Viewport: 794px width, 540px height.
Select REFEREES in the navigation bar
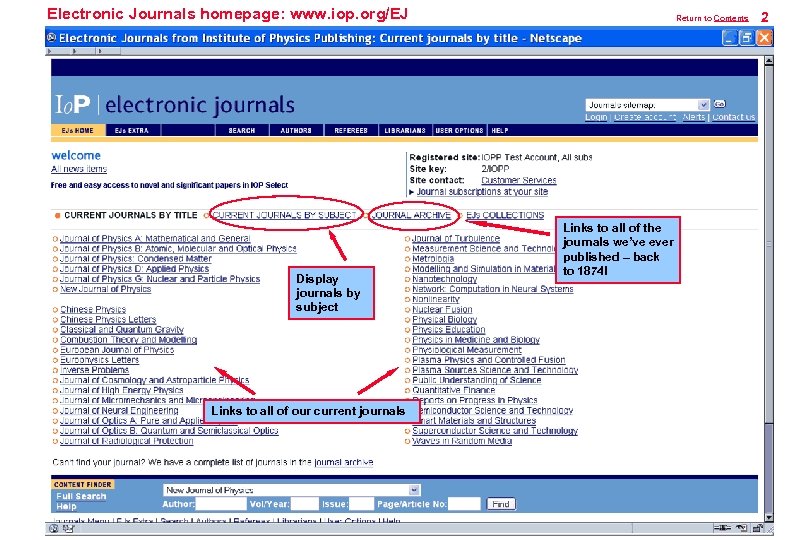[x=351, y=130]
